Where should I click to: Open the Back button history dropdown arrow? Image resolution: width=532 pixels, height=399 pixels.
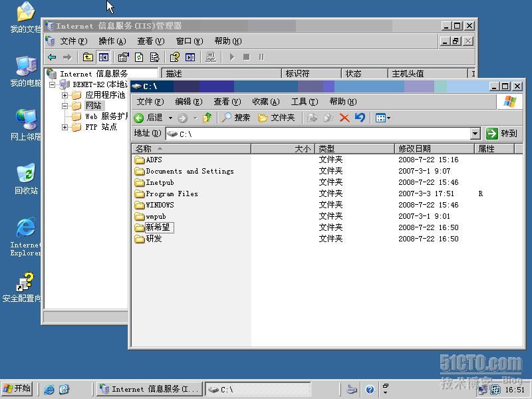click(171, 118)
